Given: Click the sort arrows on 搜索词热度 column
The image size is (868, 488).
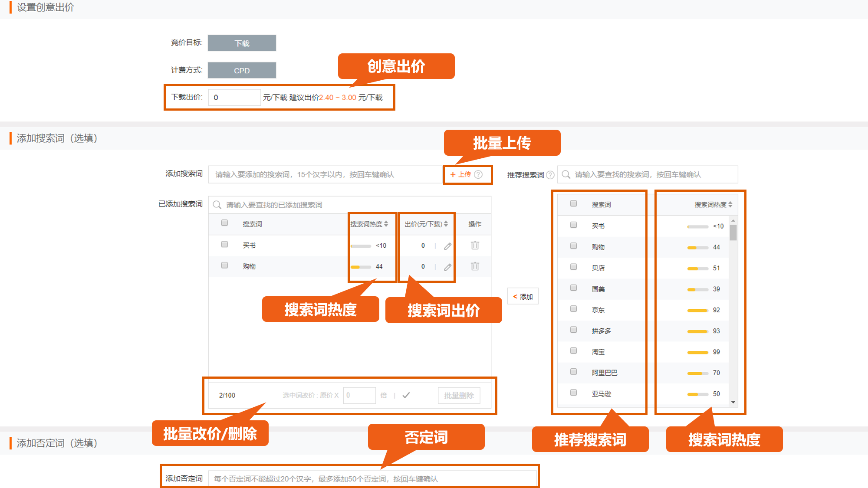Looking at the screenshot, I should point(386,224).
